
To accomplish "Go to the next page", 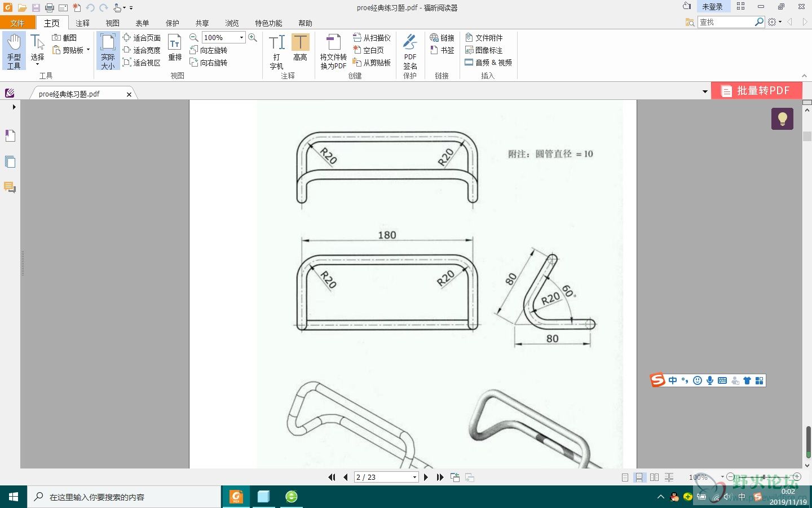I will pyautogui.click(x=426, y=478).
